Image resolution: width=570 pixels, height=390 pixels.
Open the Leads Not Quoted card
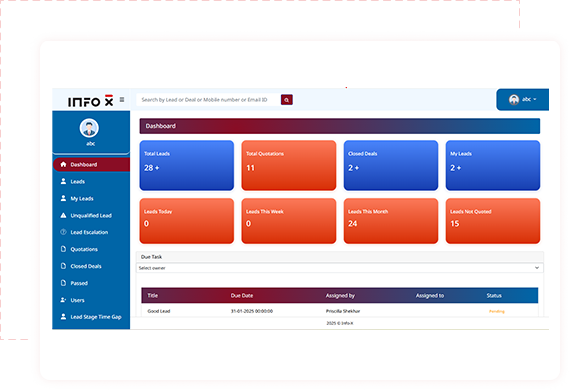coord(493,221)
